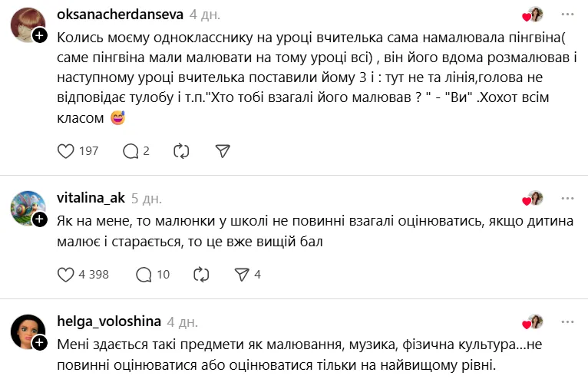This screenshot has height=389, width=588.
Task: Open oksanacherdanseva's profile via username
Action: pyautogui.click(x=119, y=15)
